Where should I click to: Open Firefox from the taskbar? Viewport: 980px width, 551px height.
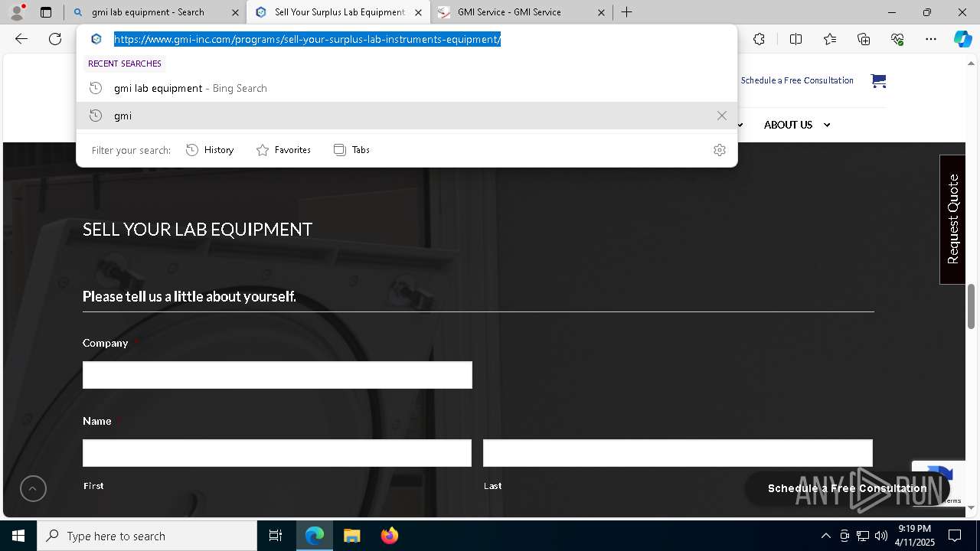point(389,536)
